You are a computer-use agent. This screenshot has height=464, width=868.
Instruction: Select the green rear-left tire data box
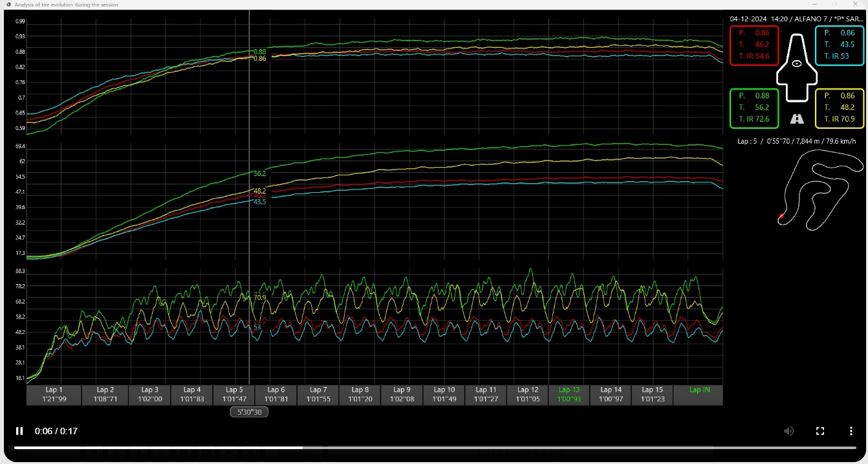[x=754, y=108]
